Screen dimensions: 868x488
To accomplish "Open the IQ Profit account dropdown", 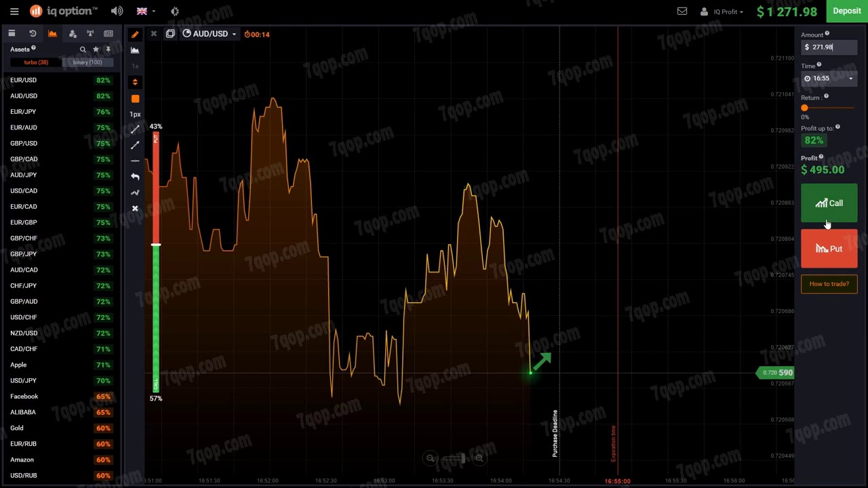I will (721, 12).
